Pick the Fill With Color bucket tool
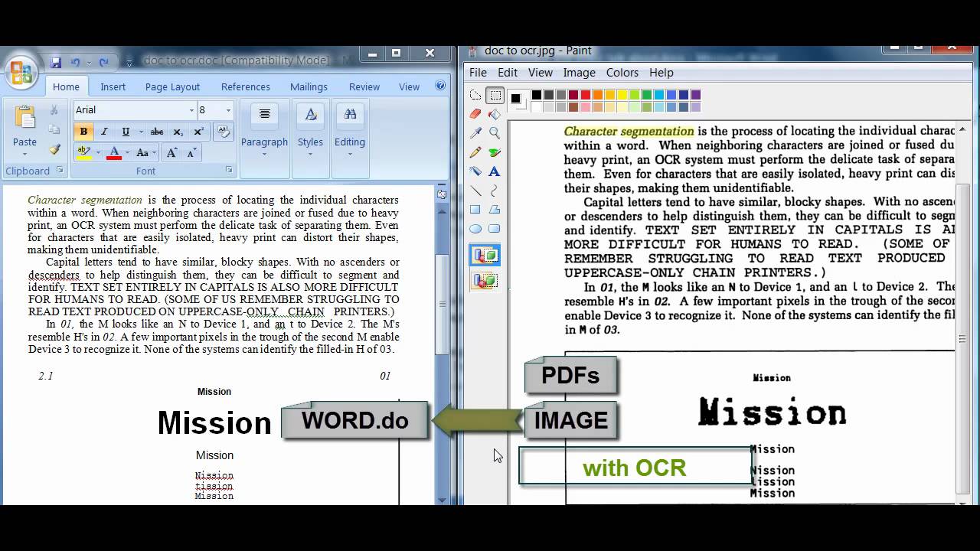This screenshot has width=980, height=551. [495, 114]
